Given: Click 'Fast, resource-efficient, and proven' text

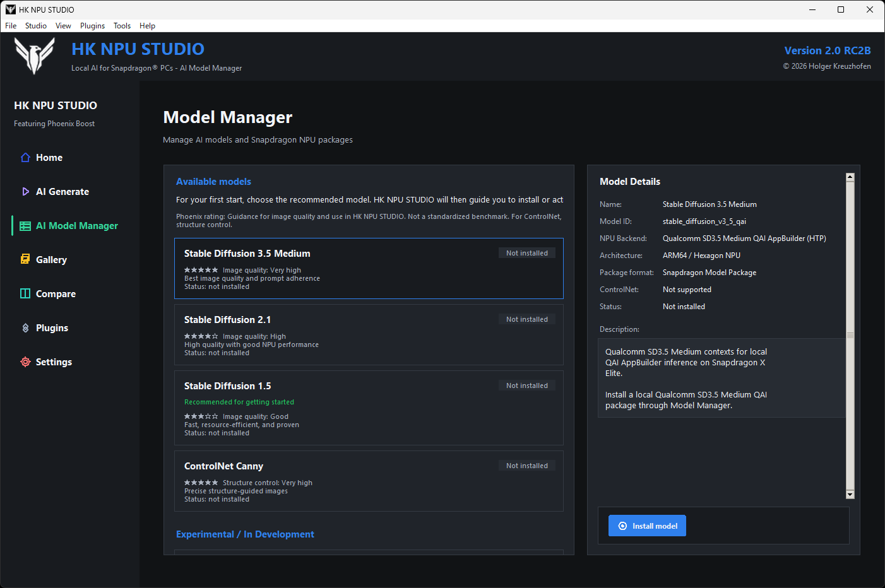Looking at the screenshot, I should point(242,425).
